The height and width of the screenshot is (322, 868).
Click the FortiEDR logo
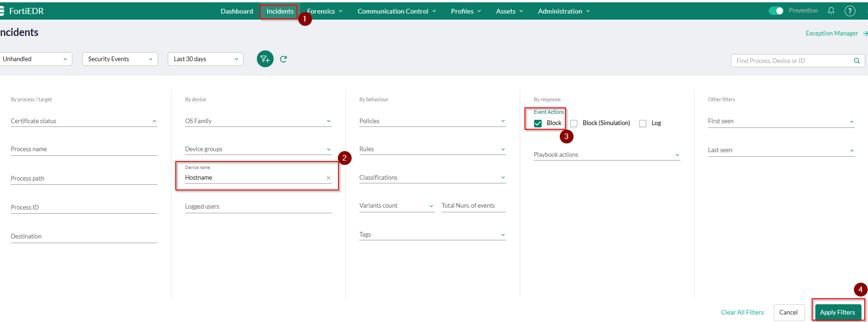(22, 11)
